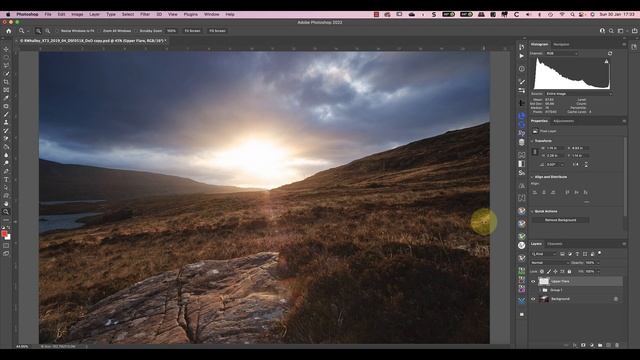
Task: Select the Zoom tool in the toolbox
Action: (6, 212)
